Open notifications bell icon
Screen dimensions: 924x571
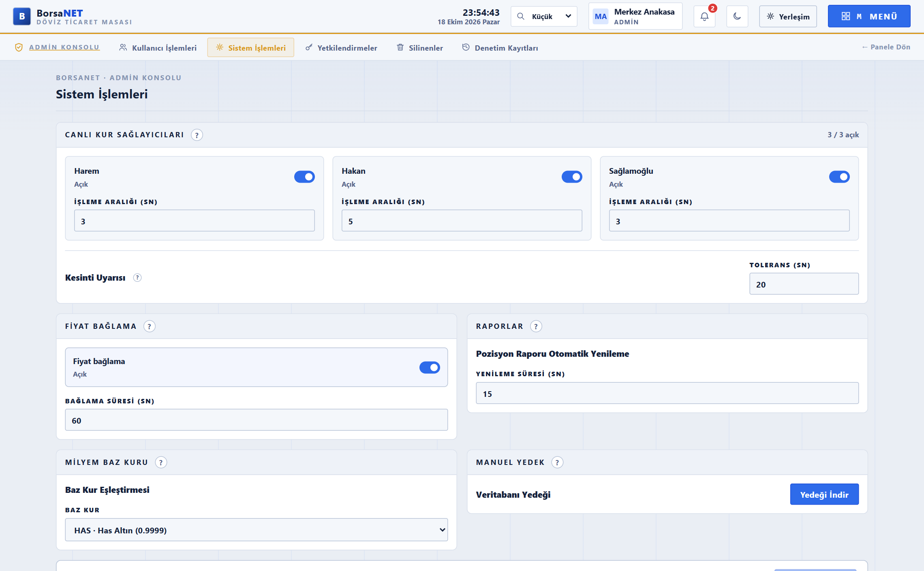(x=704, y=17)
